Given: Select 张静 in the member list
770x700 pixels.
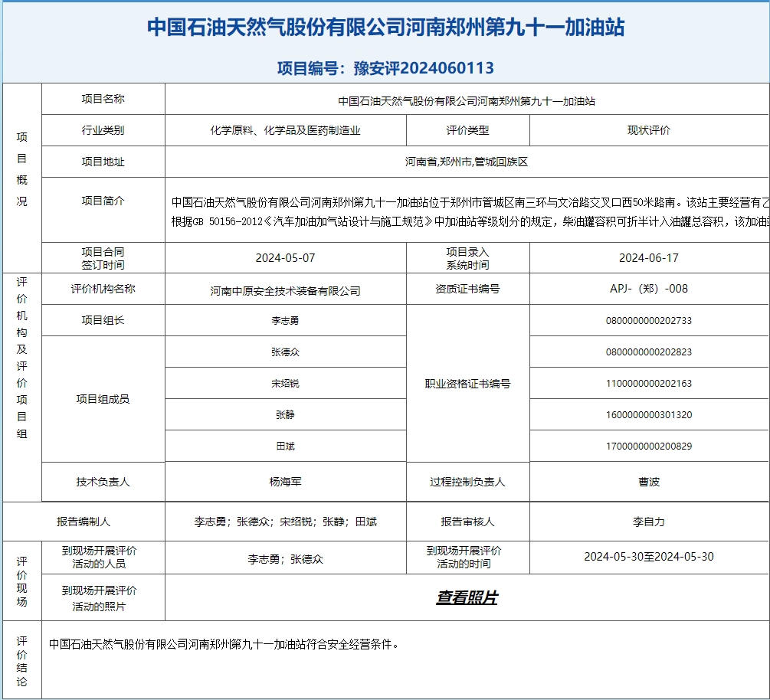Looking at the screenshot, I should [285, 415].
